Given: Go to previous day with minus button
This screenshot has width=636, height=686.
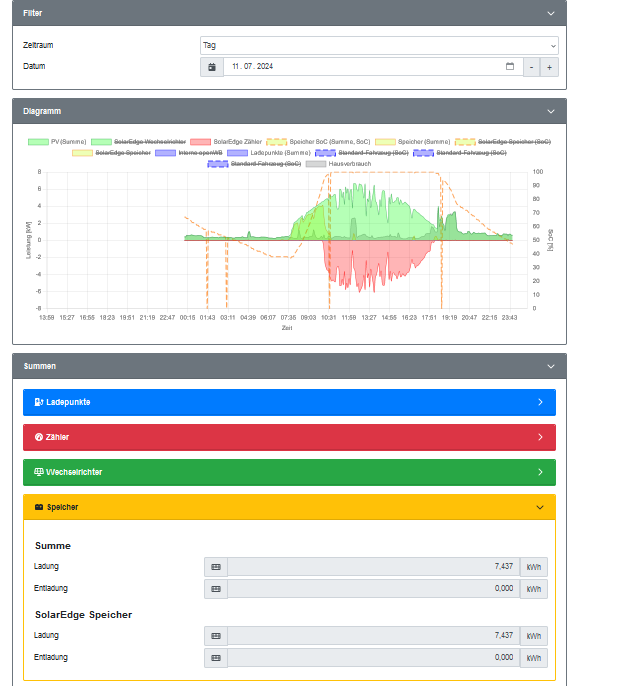Looking at the screenshot, I should (531, 67).
